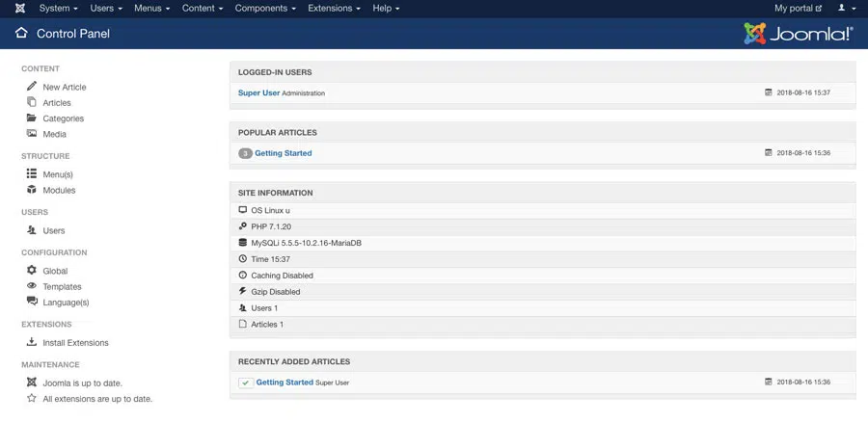The width and height of the screenshot is (868, 422).
Task: Click the Control Panel page title
Action: tap(73, 34)
